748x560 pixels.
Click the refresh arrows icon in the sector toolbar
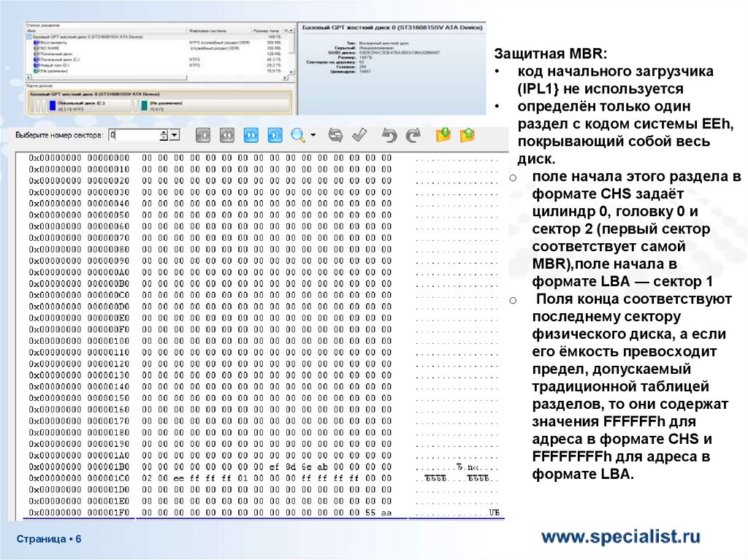point(335,136)
